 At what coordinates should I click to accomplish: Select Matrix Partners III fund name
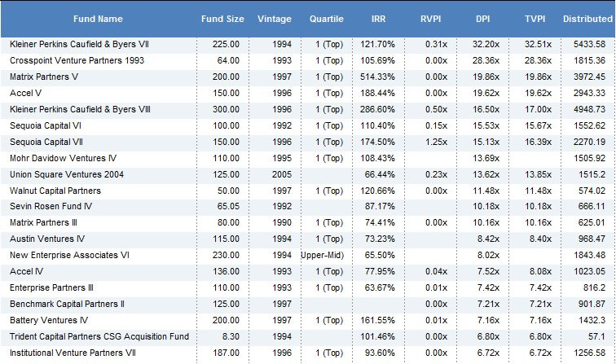(43, 223)
